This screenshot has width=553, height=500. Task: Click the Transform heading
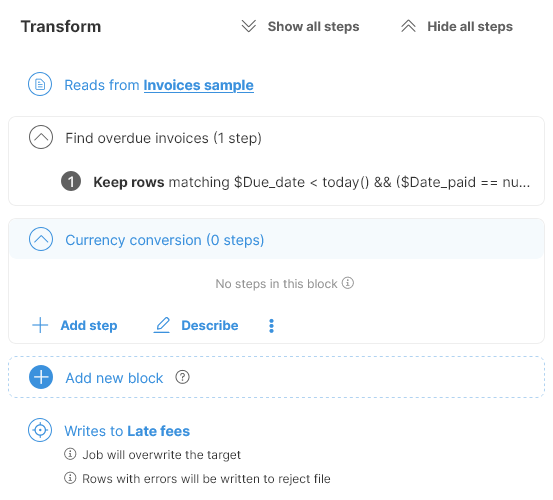[61, 26]
